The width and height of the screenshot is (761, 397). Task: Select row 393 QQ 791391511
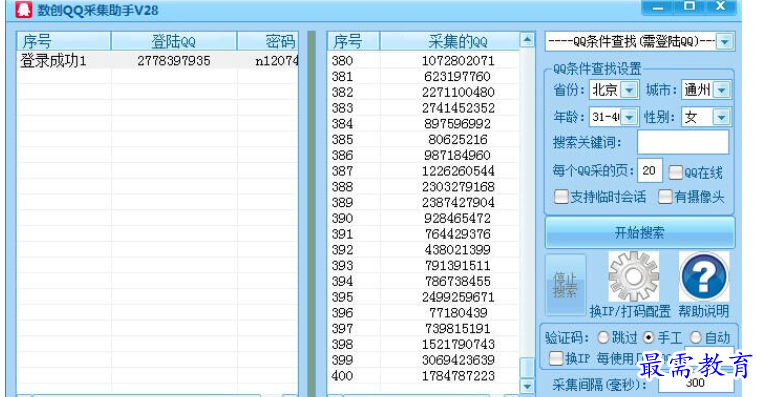tap(423, 265)
